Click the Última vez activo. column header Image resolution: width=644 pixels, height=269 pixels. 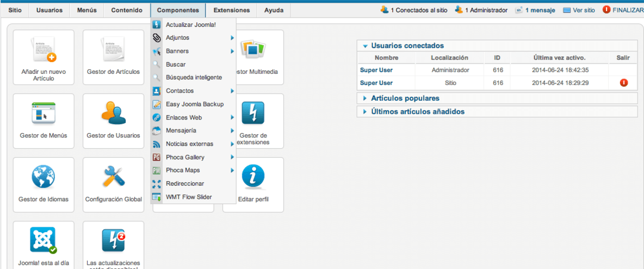point(559,57)
